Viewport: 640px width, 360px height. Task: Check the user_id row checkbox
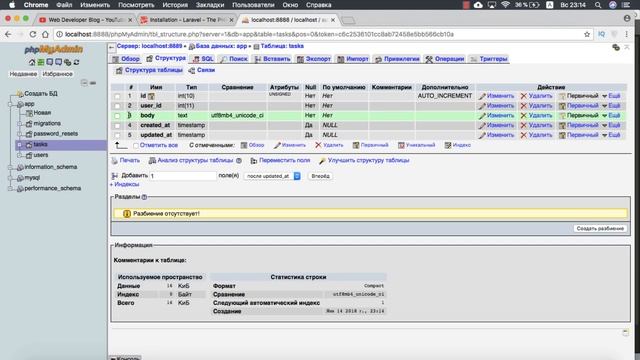click(x=118, y=106)
